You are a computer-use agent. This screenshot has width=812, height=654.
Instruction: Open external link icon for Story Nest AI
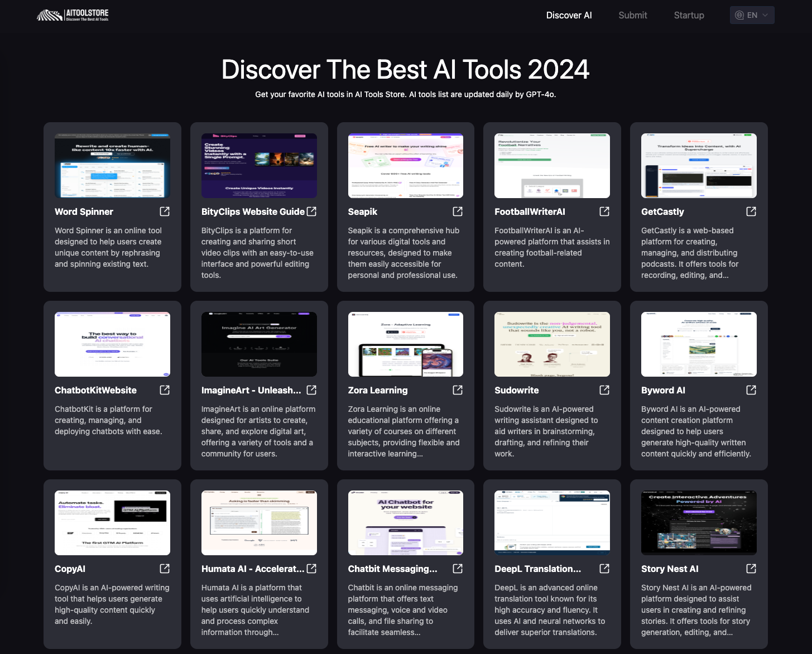click(x=751, y=569)
